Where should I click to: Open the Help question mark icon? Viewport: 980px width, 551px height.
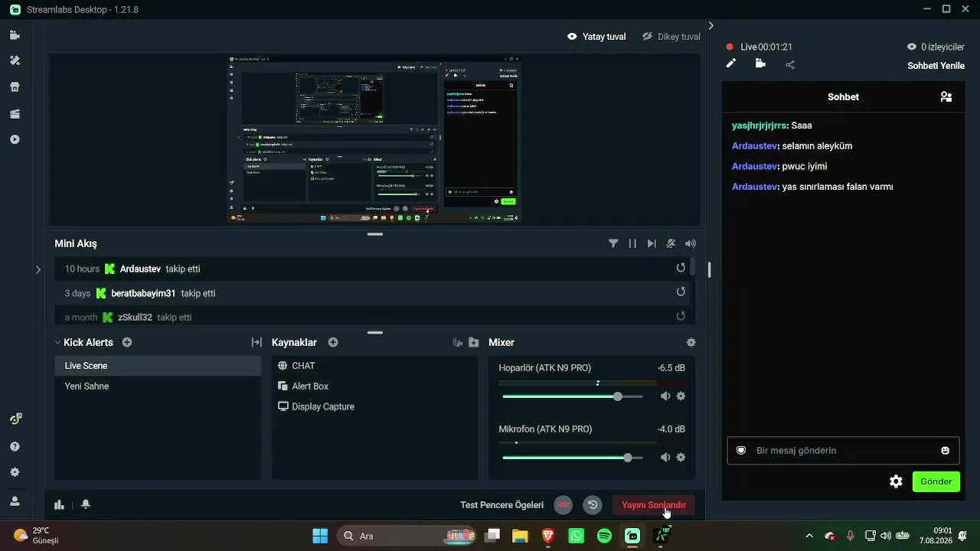point(15,446)
